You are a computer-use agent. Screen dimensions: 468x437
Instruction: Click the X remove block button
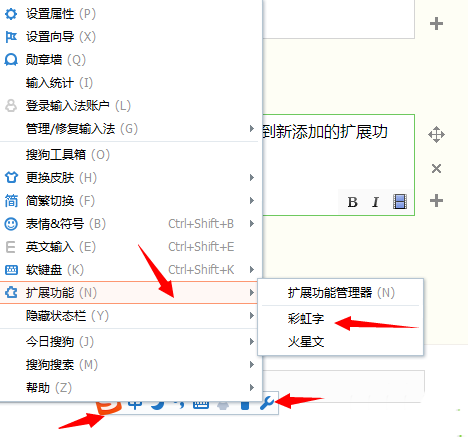(x=436, y=169)
